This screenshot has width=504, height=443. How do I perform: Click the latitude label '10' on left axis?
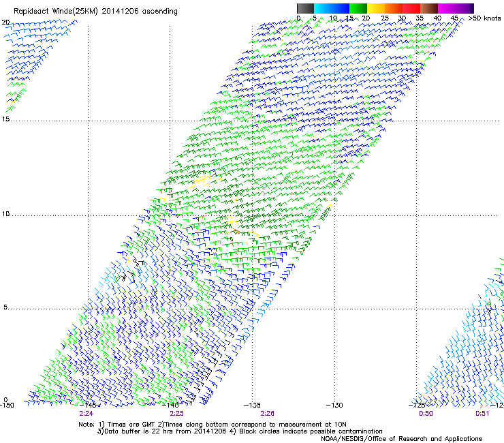point(5,213)
